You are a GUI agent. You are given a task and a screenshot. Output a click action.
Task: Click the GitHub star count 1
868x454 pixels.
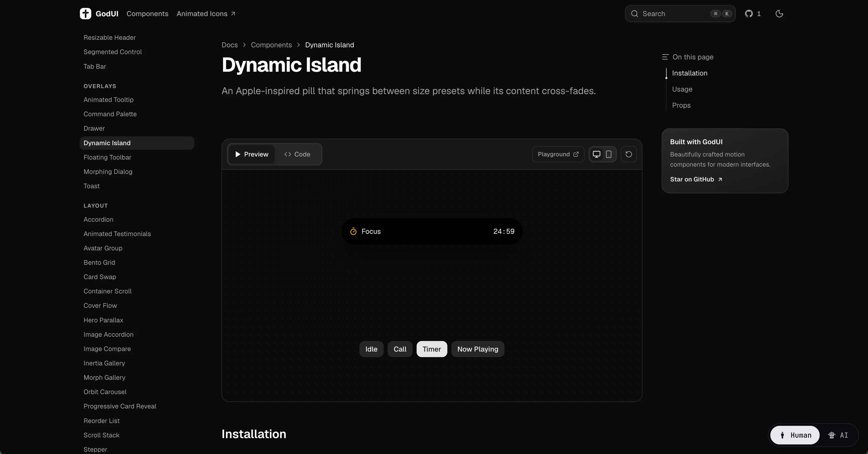click(x=759, y=14)
